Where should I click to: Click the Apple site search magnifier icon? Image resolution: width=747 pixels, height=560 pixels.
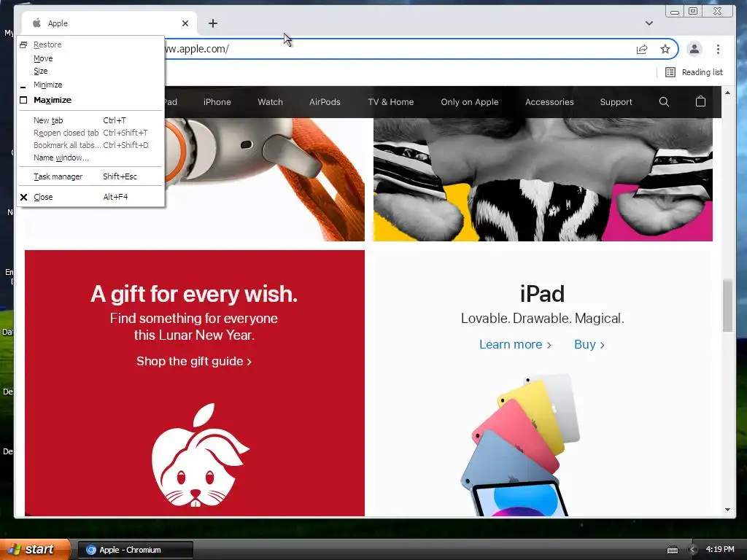pyautogui.click(x=664, y=101)
